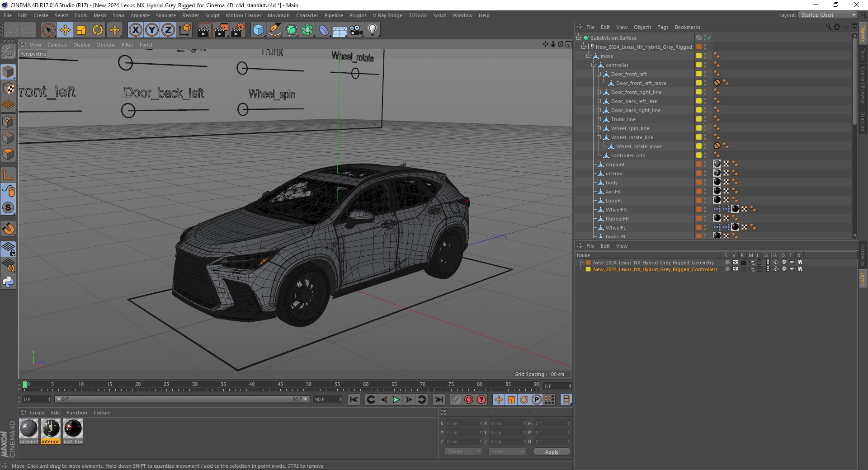
Task: Collapse the Subdivision Surface tree node
Action: (579, 38)
